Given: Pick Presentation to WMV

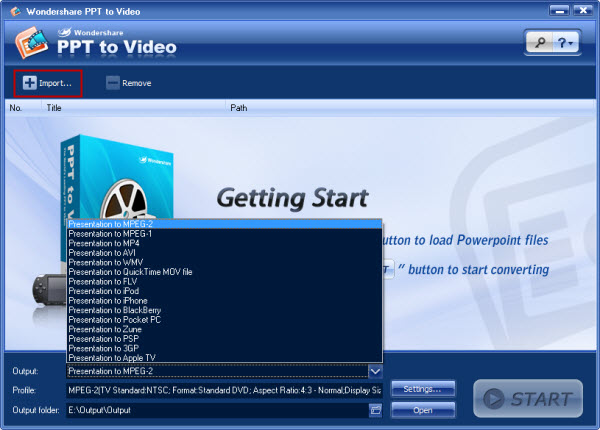Looking at the screenshot, I should (x=225, y=262).
